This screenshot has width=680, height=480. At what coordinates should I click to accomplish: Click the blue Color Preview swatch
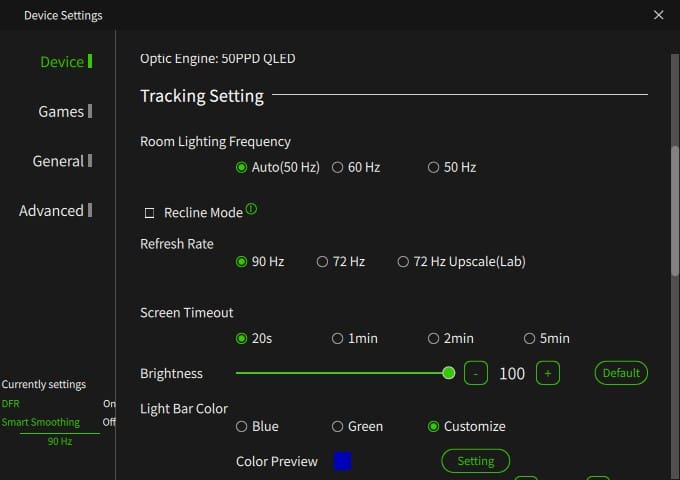point(343,461)
